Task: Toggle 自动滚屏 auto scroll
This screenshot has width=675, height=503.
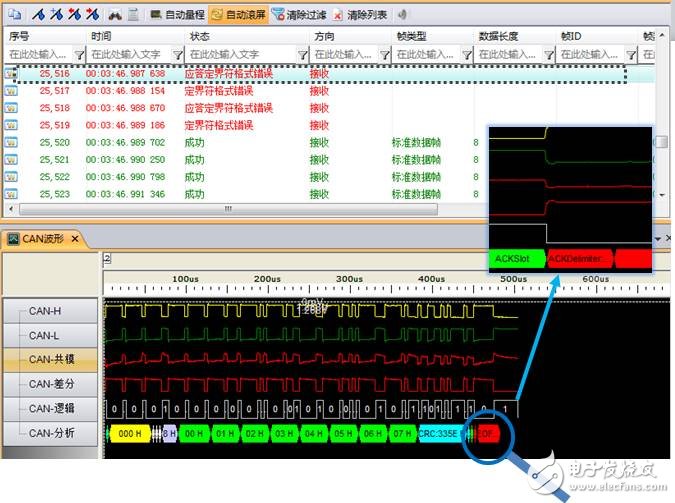Action: pyautogui.click(x=241, y=15)
